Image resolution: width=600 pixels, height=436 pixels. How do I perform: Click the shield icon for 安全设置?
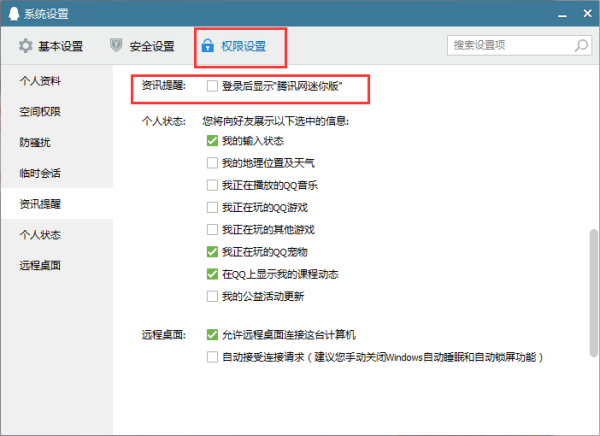point(116,46)
